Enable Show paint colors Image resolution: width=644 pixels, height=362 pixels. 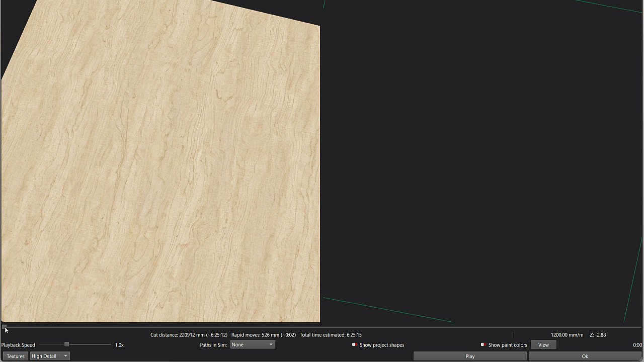click(483, 345)
